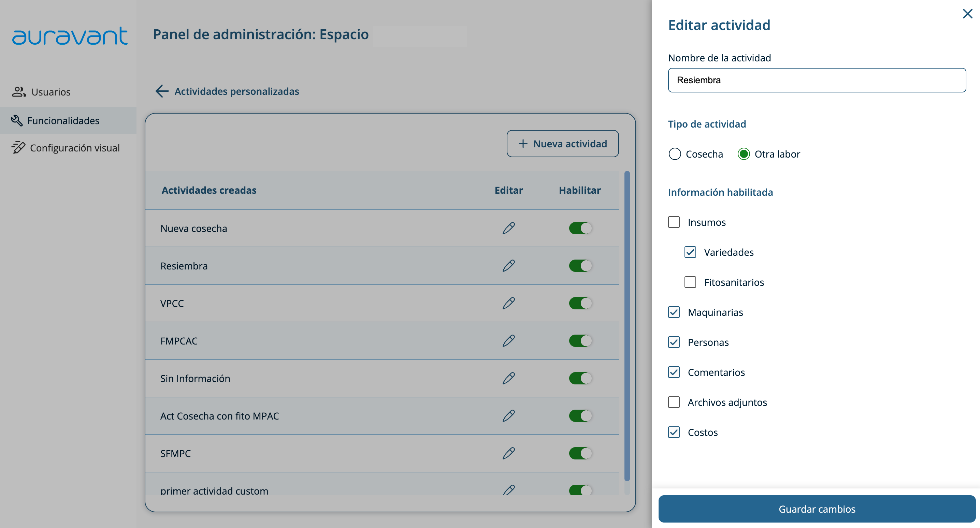
Task: Close the Editar actividad panel
Action: 967,14
